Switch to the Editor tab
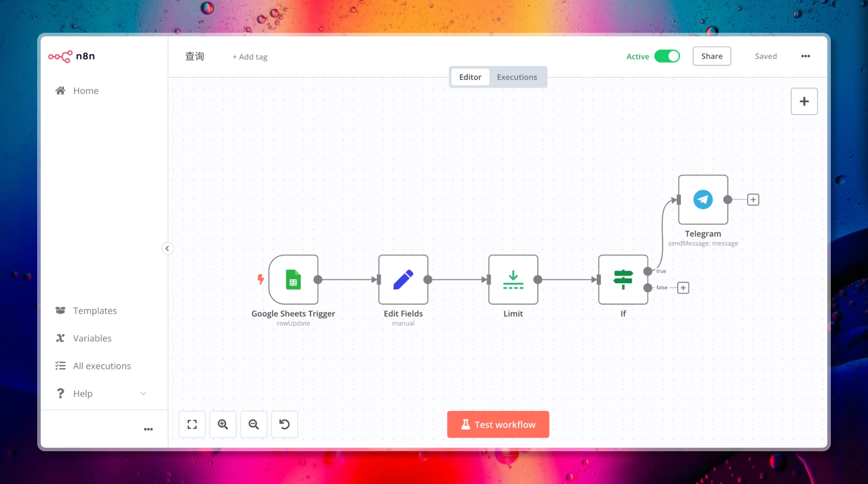This screenshot has width=868, height=484. 470,77
